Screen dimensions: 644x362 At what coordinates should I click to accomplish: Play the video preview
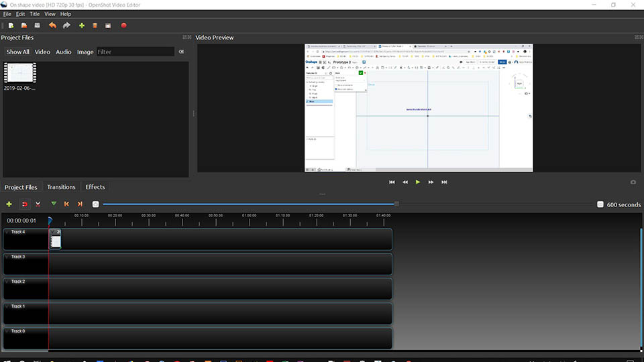[x=418, y=182]
